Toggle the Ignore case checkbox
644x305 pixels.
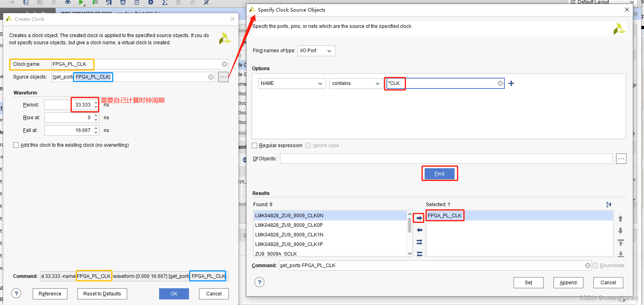click(x=308, y=146)
